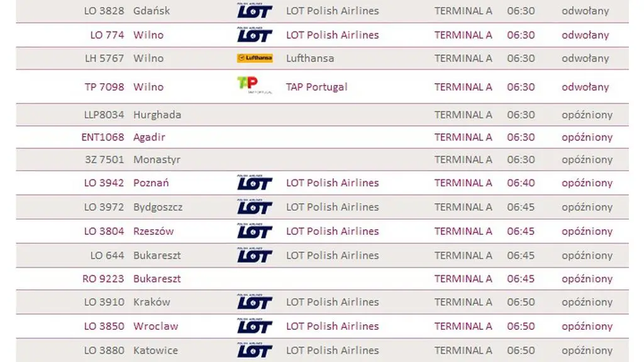The height and width of the screenshot is (362, 644).
Task: Click the Lufthansa airline name text
Action: [310, 58]
